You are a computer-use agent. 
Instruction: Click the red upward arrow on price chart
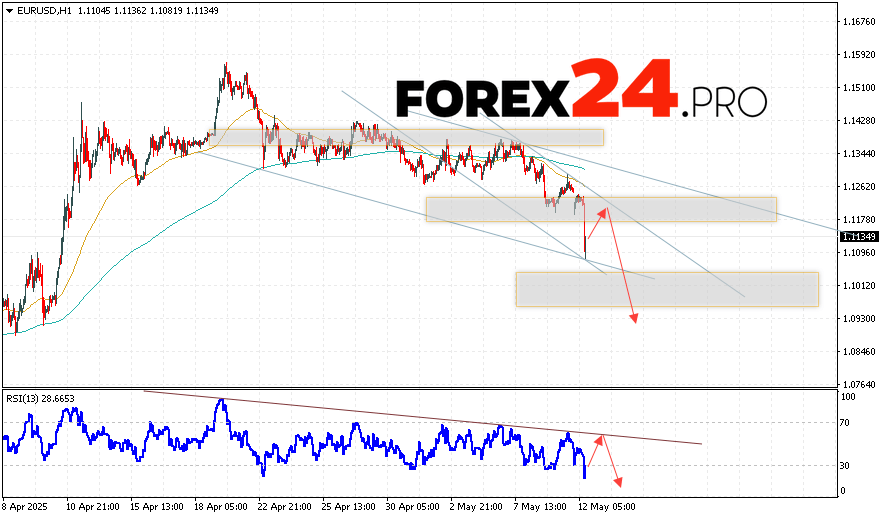tap(596, 224)
